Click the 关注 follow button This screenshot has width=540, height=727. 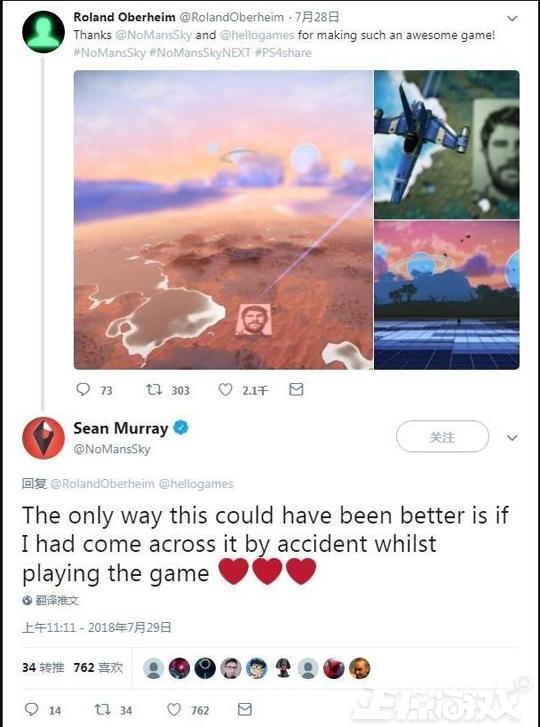(442, 436)
